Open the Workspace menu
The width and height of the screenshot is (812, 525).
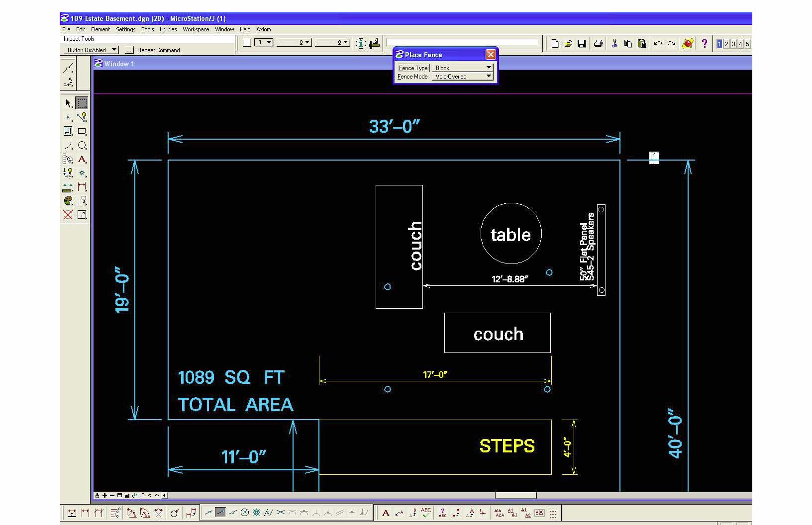(196, 29)
